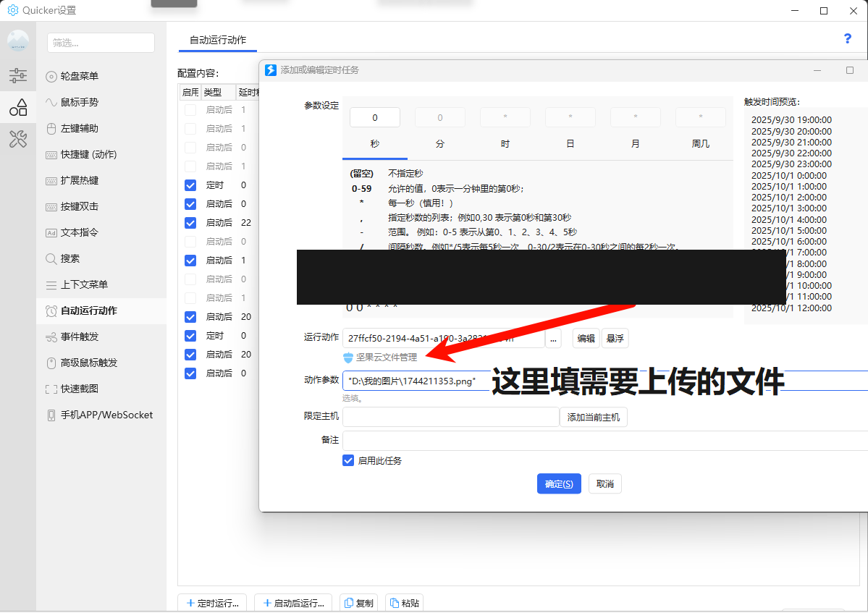This screenshot has width=868, height=613.
Task: Switch to the 周几 parameter tab
Action: click(700, 144)
